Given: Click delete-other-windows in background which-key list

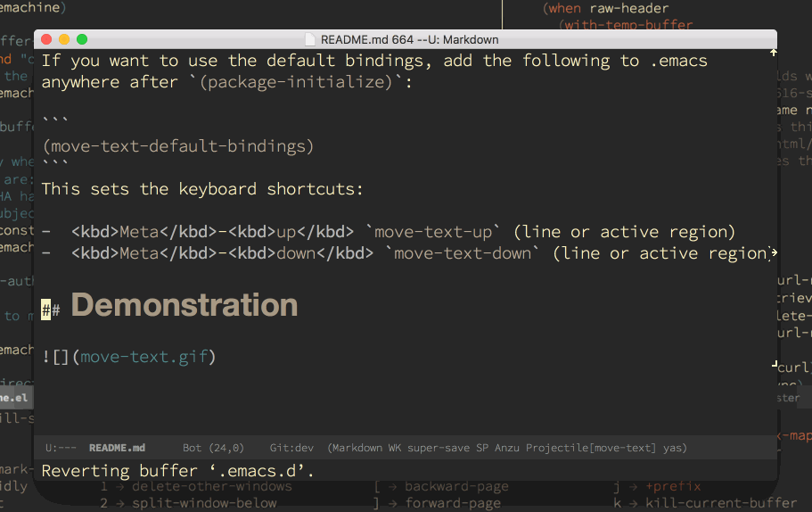Looking at the screenshot, I should tap(212, 486).
